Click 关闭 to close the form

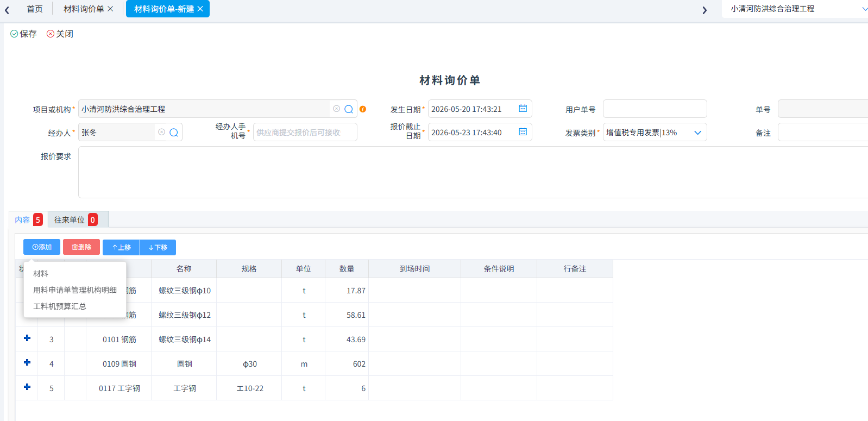tap(60, 34)
